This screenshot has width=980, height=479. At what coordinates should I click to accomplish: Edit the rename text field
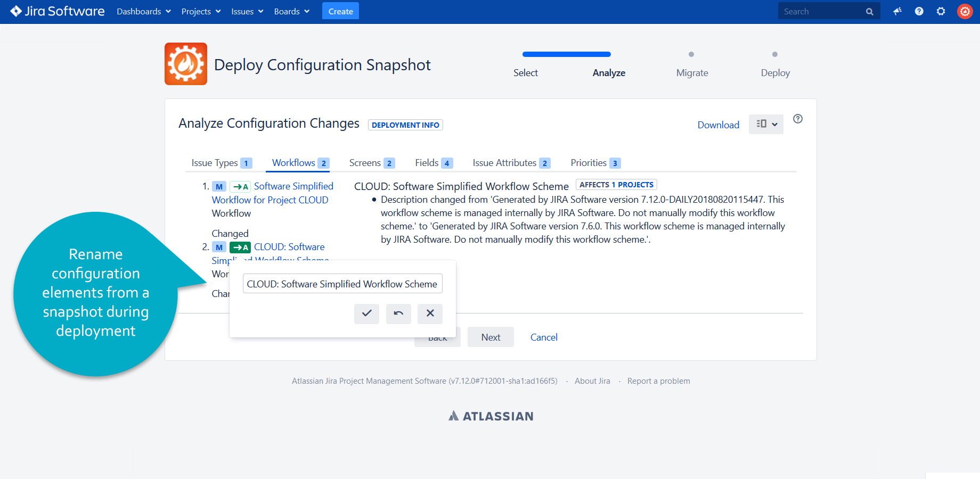click(342, 284)
